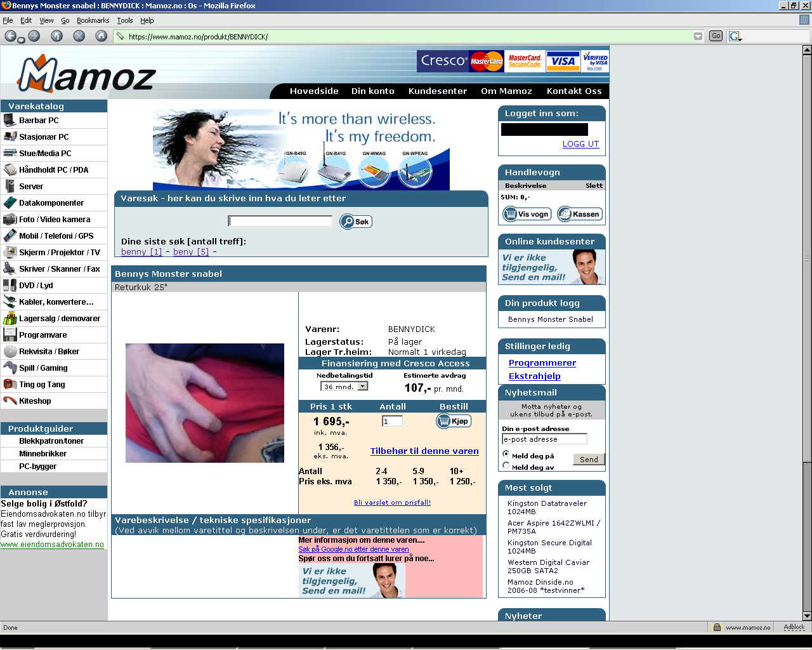Open the Server category icon
This screenshot has height=650, width=812.
tap(10, 186)
